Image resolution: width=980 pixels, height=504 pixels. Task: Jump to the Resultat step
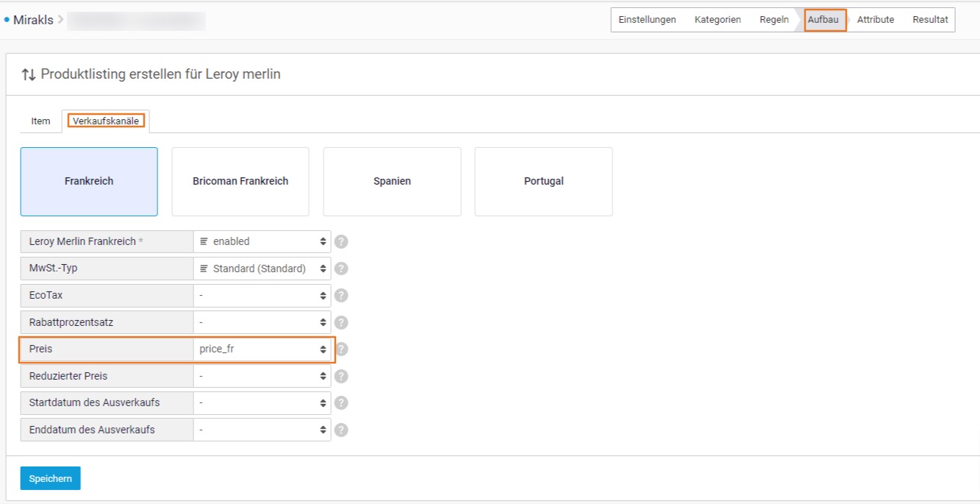pyautogui.click(x=930, y=20)
